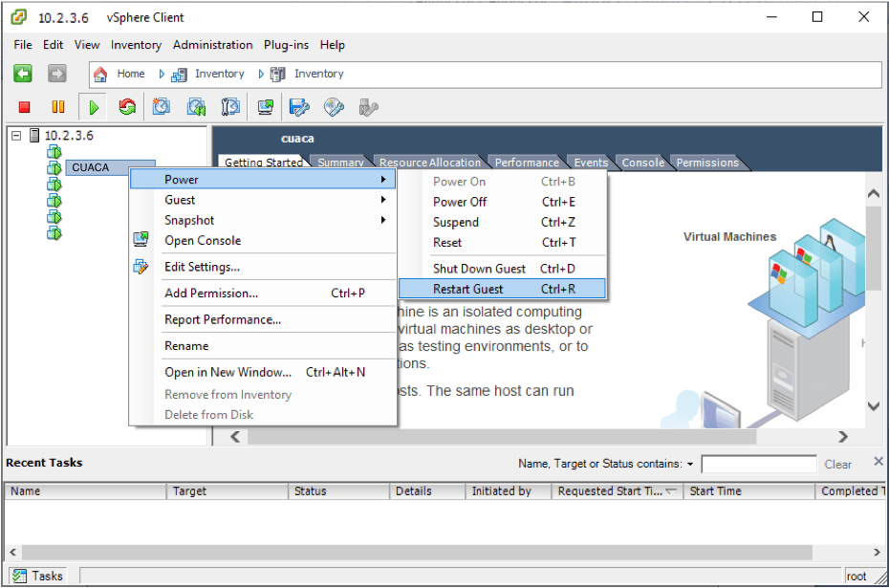Viewport: 889px width, 588px height.
Task: Click the Recent Tasks filter text field
Action: coord(759,465)
